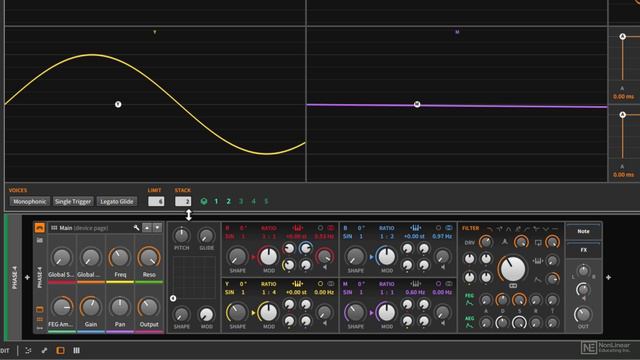Click the purple oscillator M SHAPE knob

[x=355, y=313]
